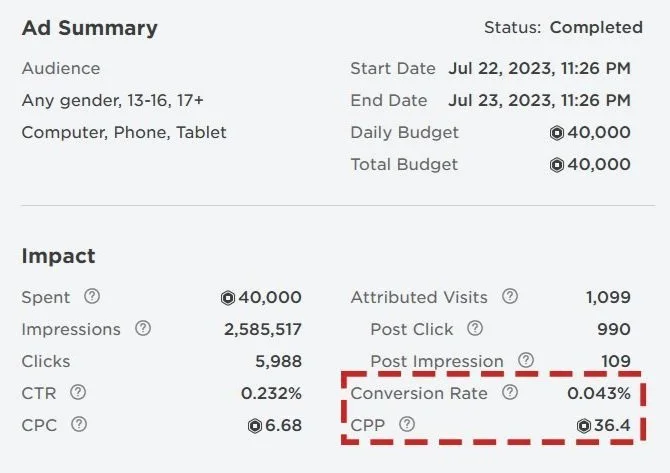The width and height of the screenshot is (670, 473).
Task: Click the Robux icon beside CPP value
Action: [x=584, y=426]
